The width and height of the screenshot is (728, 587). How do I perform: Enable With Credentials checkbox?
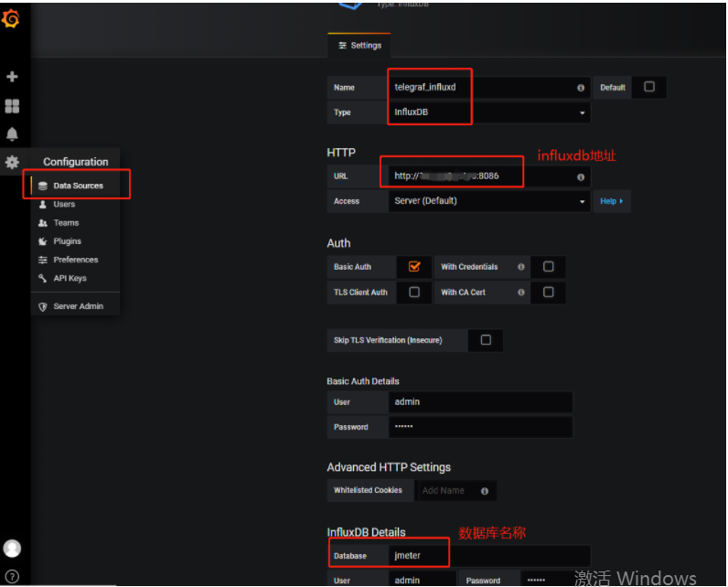pos(549,267)
